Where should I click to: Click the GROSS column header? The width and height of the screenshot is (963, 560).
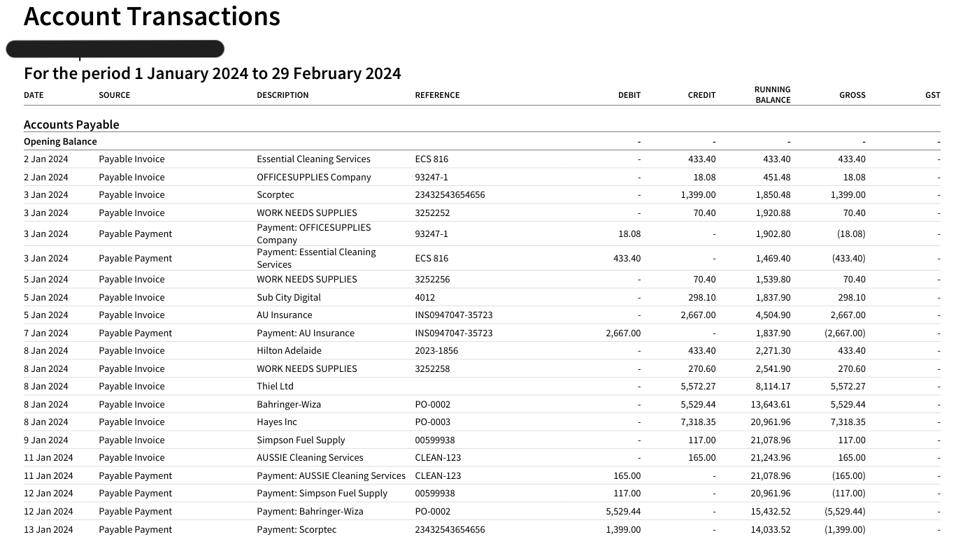coord(852,95)
